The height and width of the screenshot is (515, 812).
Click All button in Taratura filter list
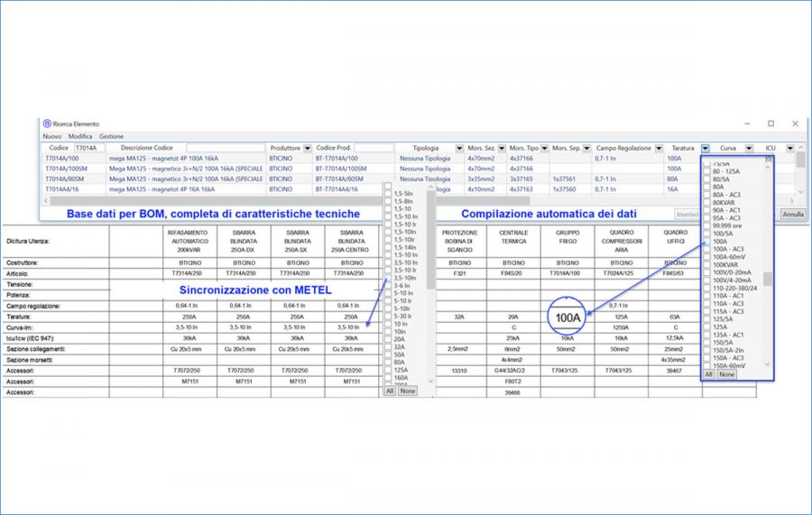point(708,374)
